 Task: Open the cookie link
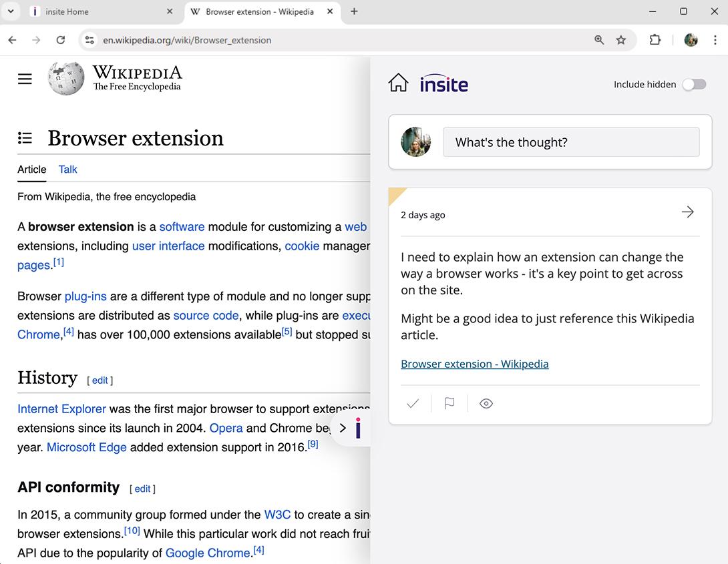(302, 246)
